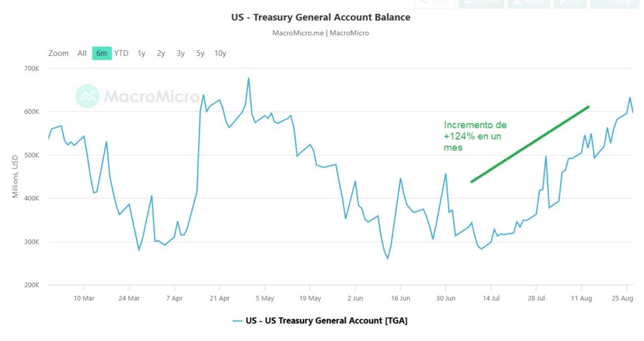Choose the 2y zoom range
This screenshot has width=644, height=341.
161,53
